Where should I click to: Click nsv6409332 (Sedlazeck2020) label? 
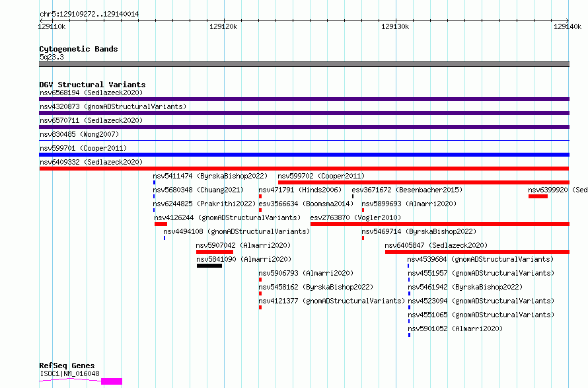pyautogui.click(x=91, y=162)
